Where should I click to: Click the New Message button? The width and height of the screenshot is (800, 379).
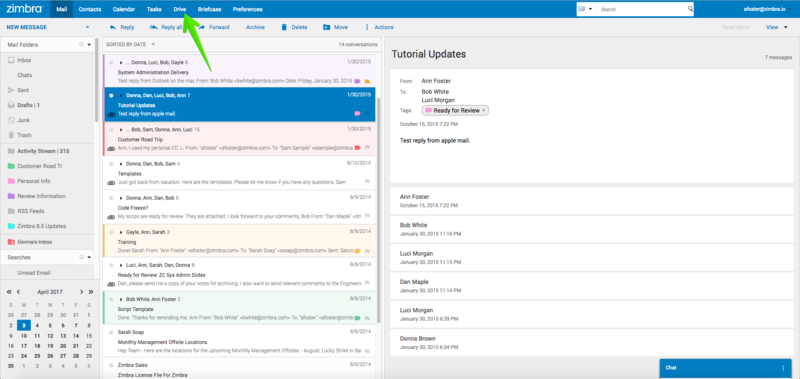point(27,28)
